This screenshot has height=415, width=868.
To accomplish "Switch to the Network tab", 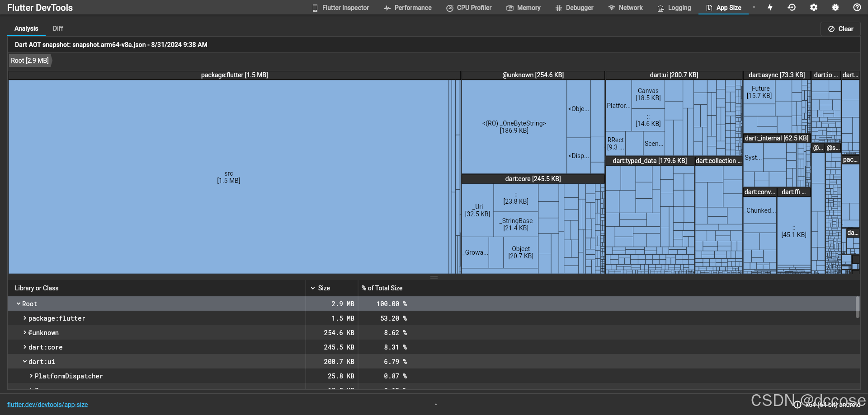I will pyautogui.click(x=625, y=8).
